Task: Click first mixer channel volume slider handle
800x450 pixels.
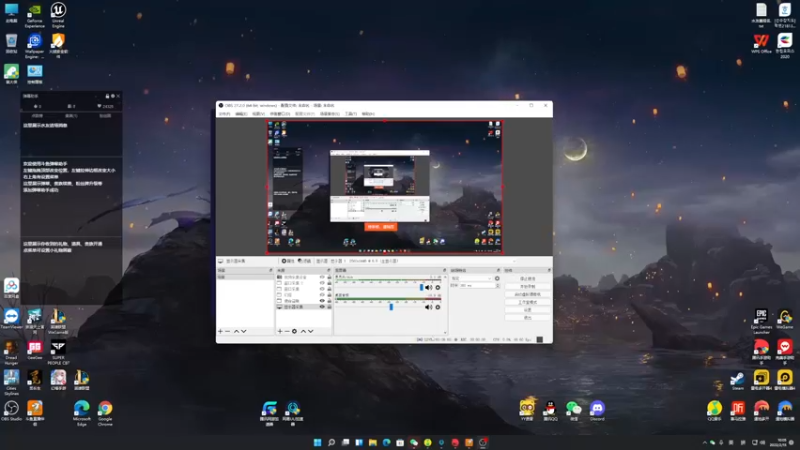Action: coord(421,288)
